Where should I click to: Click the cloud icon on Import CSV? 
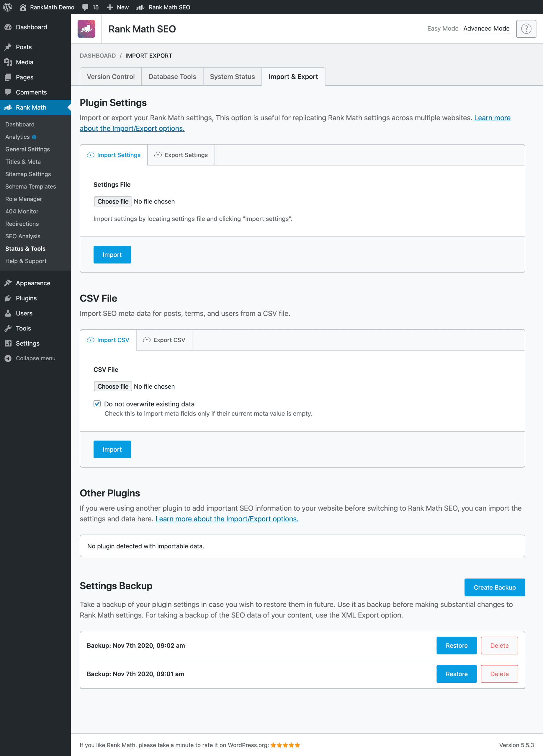coord(91,340)
